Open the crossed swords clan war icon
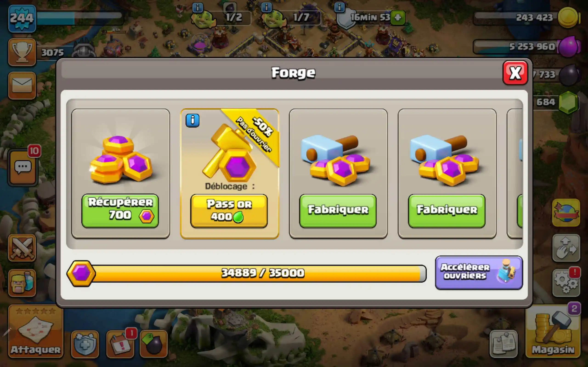588x367 pixels. [22, 248]
